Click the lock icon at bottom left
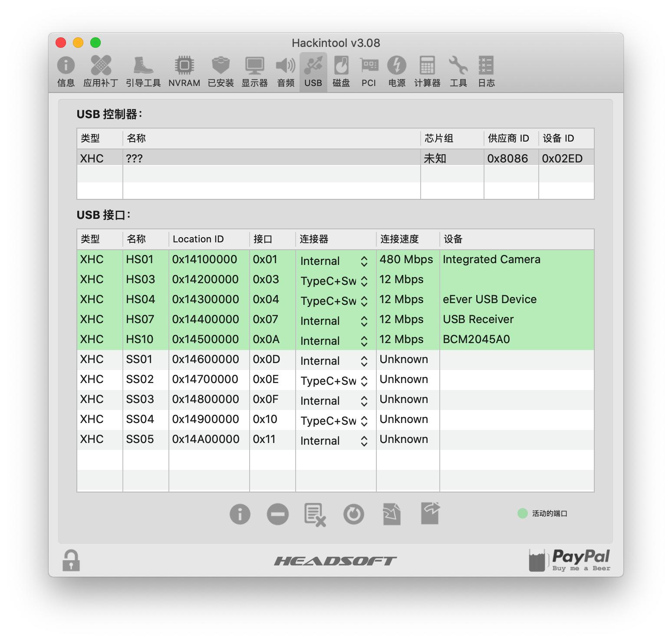Image resolution: width=672 pixels, height=641 pixels. (x=71, y=560)
